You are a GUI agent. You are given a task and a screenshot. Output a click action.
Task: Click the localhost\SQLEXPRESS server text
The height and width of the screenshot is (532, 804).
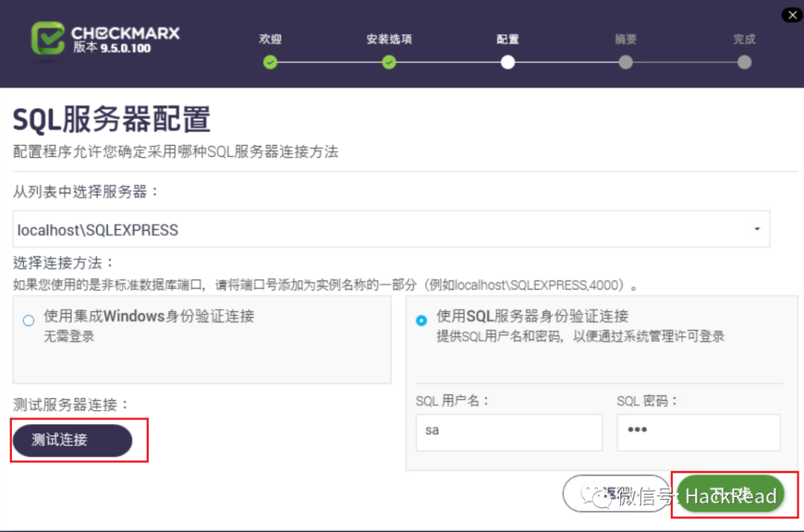(98, 230)
